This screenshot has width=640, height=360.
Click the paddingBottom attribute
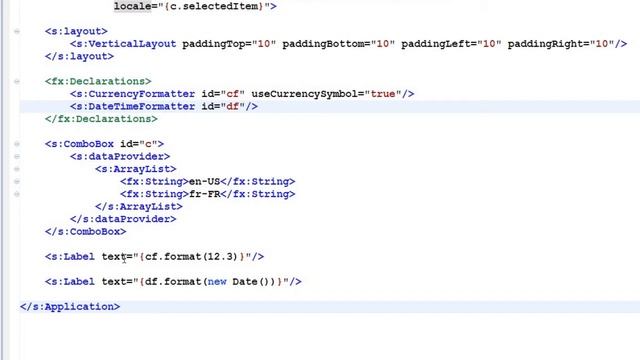(339, 44)
